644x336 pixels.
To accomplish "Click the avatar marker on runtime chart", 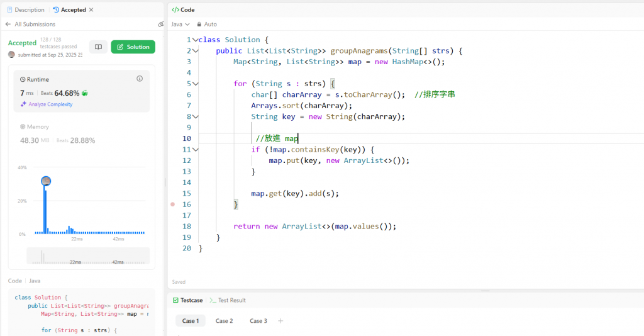I will [46, 181].
